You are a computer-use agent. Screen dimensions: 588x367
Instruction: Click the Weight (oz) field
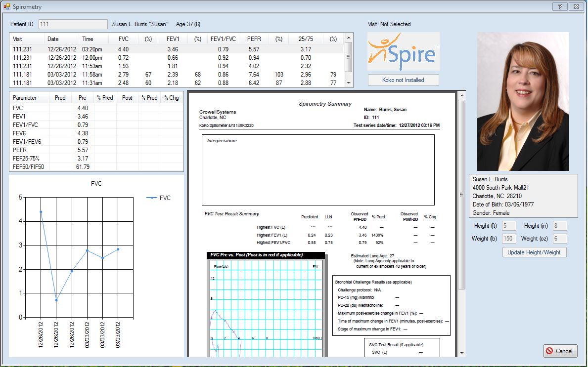(x=560, y=239)
